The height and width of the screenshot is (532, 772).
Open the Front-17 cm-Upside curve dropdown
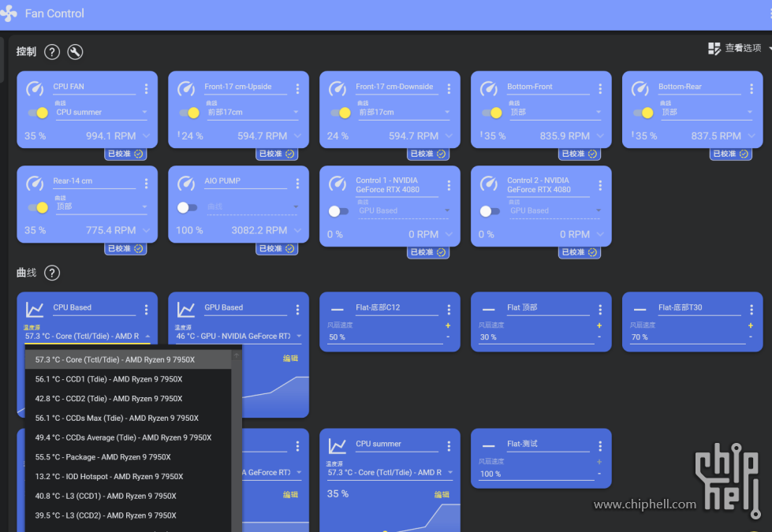coord(252,112)
